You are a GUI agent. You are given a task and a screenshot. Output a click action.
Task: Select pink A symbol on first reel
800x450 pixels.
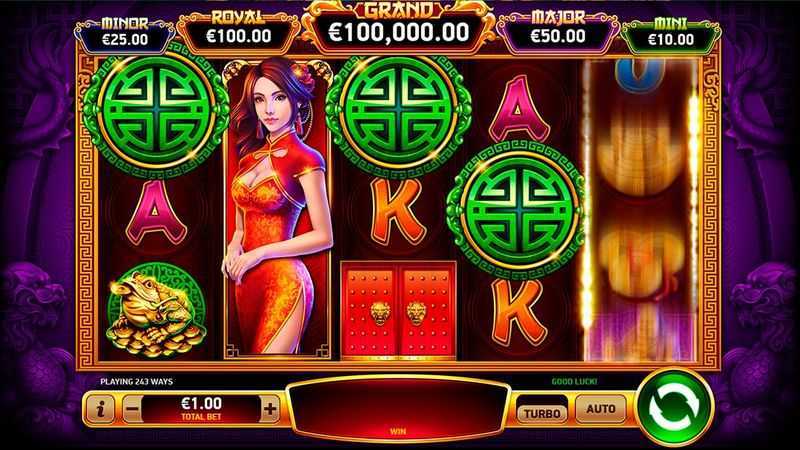155,212
